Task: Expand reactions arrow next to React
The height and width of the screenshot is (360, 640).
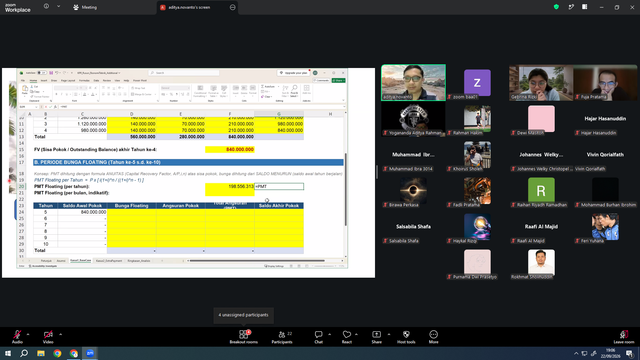Action: [x=356, y=334]
